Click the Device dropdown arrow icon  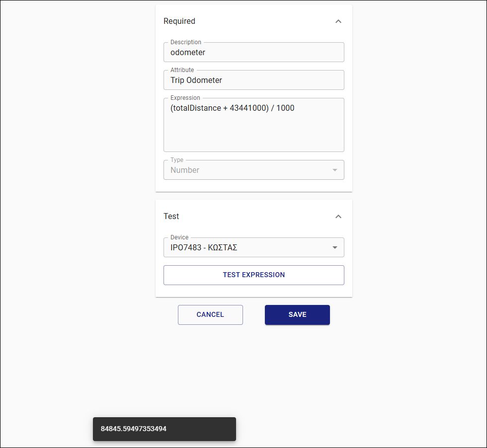[334, 247]
